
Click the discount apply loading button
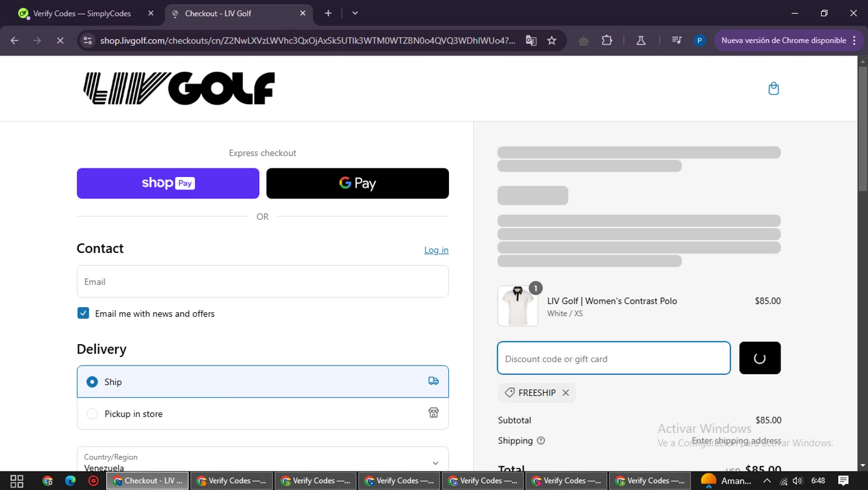tap(760, 358)
